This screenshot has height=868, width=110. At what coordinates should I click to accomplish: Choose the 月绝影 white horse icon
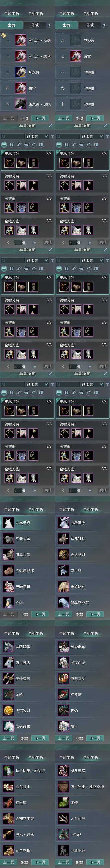(20, 72)
